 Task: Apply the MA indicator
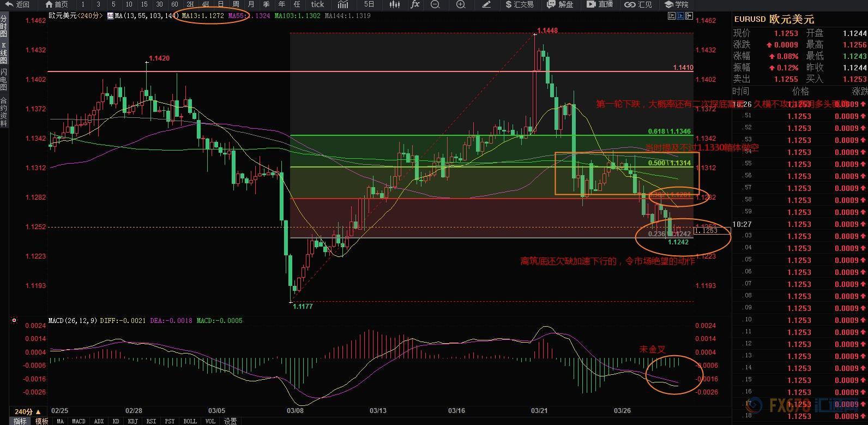point(61,421)
